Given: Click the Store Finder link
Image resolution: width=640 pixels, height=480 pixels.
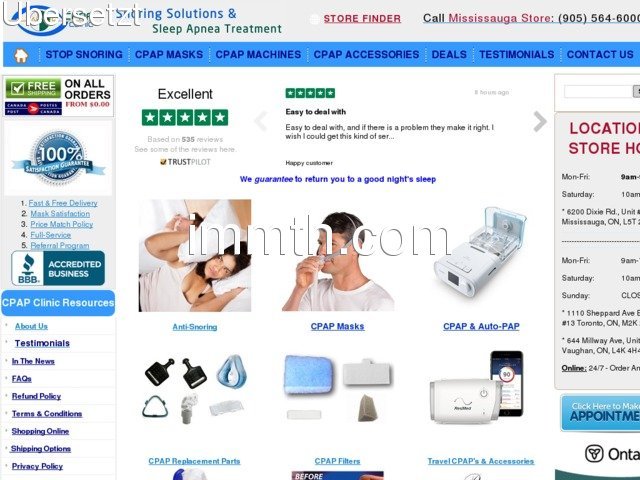Looking at the screenshot, I should 362,19.
